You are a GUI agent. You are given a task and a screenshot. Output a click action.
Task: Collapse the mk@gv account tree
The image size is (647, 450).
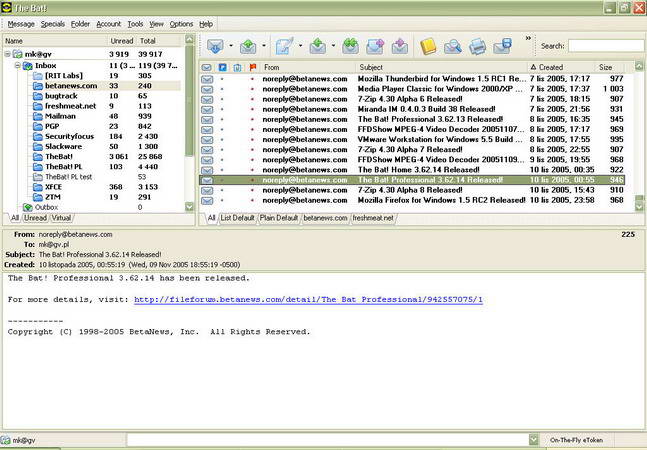tap(8, 53)
